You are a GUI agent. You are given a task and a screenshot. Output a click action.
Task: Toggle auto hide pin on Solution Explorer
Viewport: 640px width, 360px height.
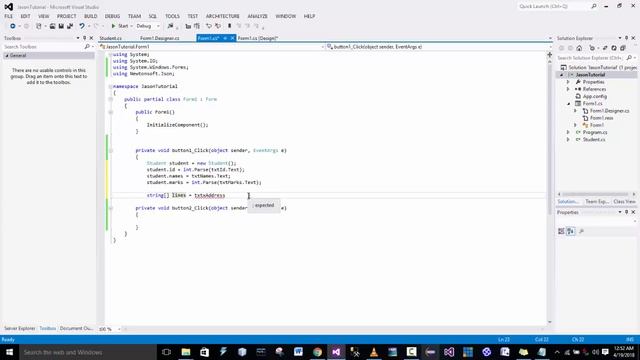click(627, 38)
